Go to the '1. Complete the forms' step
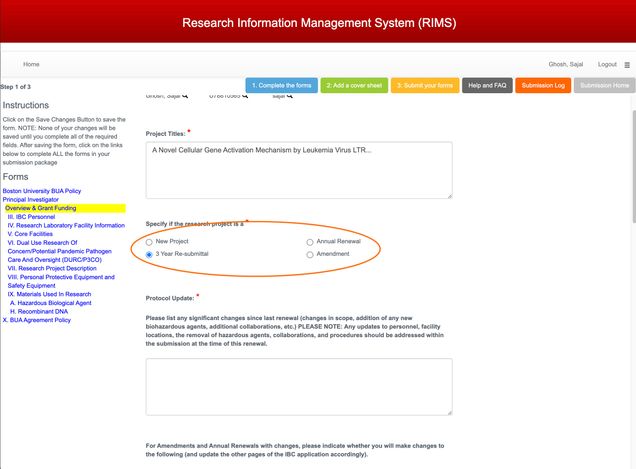Screen dimensions: 636x469 [281, 86]
